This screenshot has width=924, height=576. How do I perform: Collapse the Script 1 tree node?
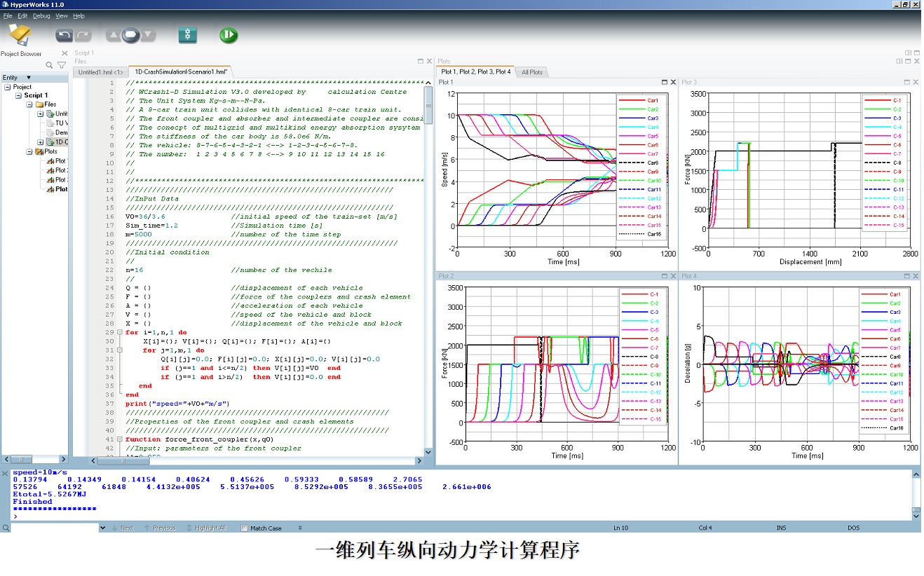tap(19, 95)
